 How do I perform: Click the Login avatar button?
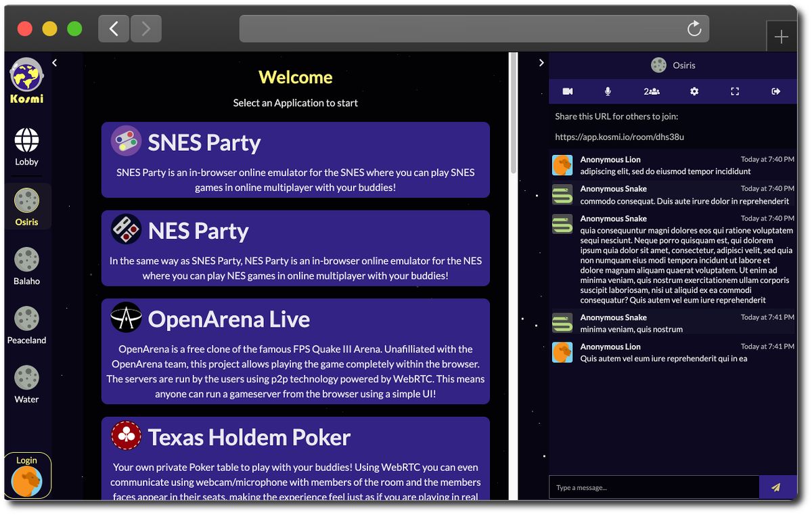coord(27,475)
